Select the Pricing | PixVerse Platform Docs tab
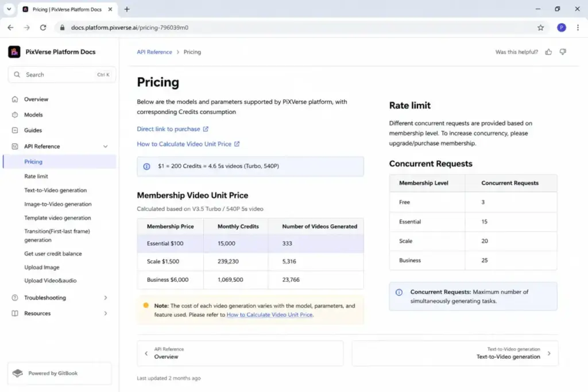 67,9
